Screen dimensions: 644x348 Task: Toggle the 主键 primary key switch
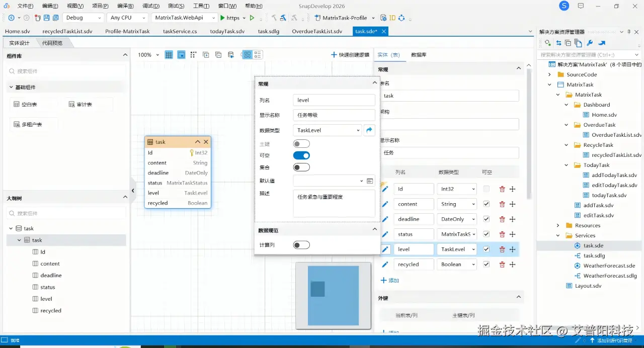point(301,144)
